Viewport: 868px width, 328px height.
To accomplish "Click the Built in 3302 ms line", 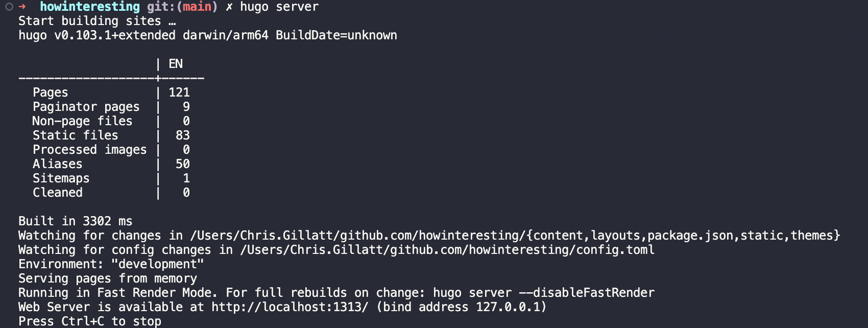I will [75, 221].
